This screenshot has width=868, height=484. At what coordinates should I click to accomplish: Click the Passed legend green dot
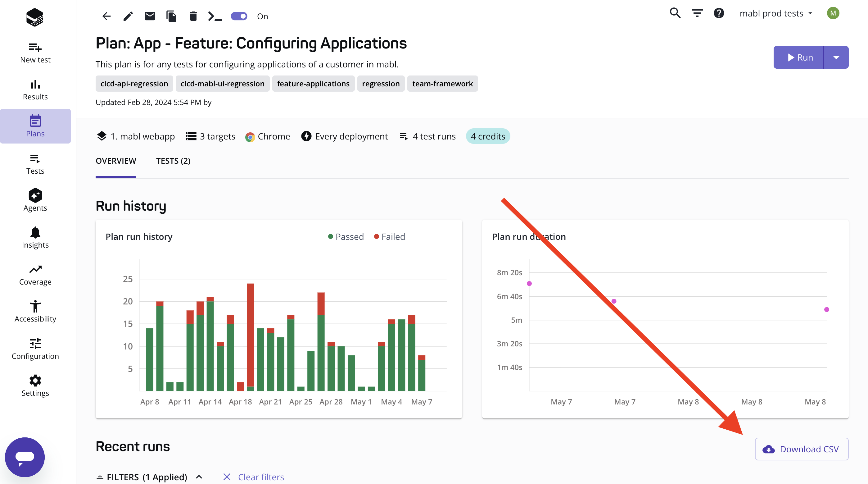click(331, 237)
